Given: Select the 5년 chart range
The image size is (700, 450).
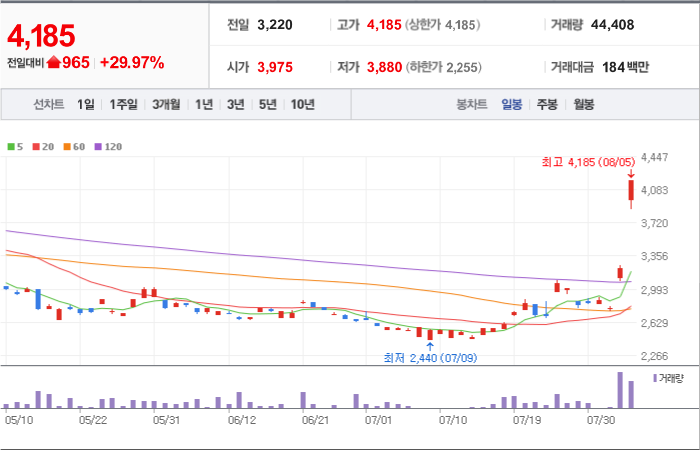Looking at the screenshot, I should [x=268, y=104].
